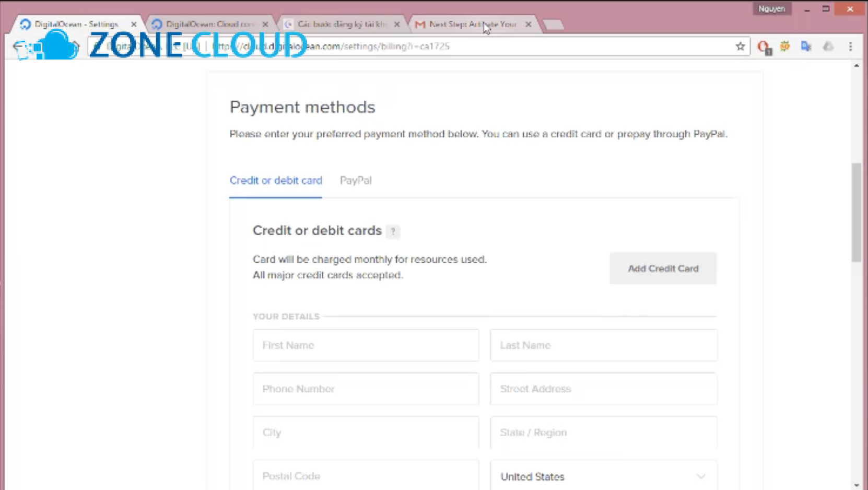Viewport: 868px width, 490px height.
Task: Open the DigitalOcean Cloud computing browser tab
Action: point(210,24)
